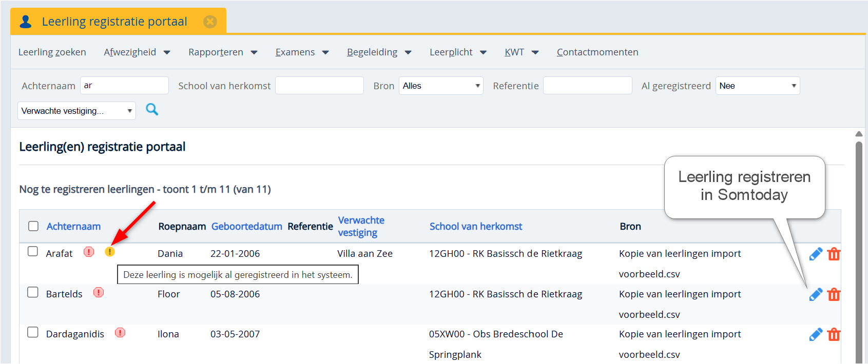
Task: Expand the Rapporteren menu
Action: 223,52
